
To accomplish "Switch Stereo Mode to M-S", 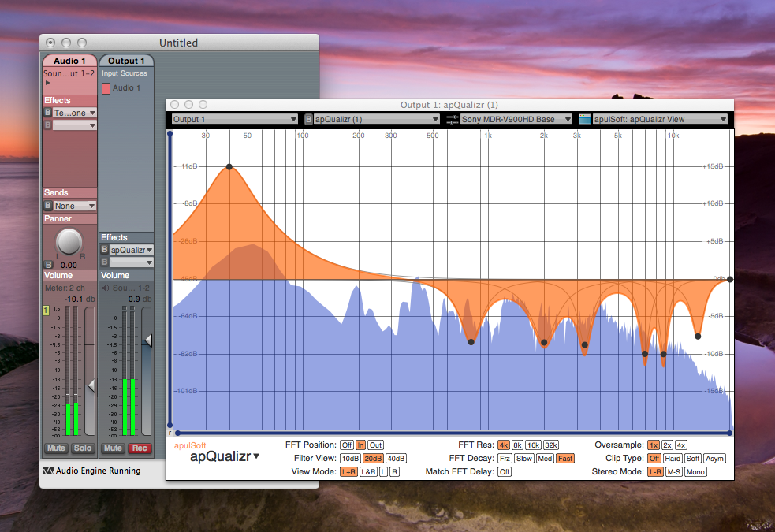I will click(x=673, y=472).
